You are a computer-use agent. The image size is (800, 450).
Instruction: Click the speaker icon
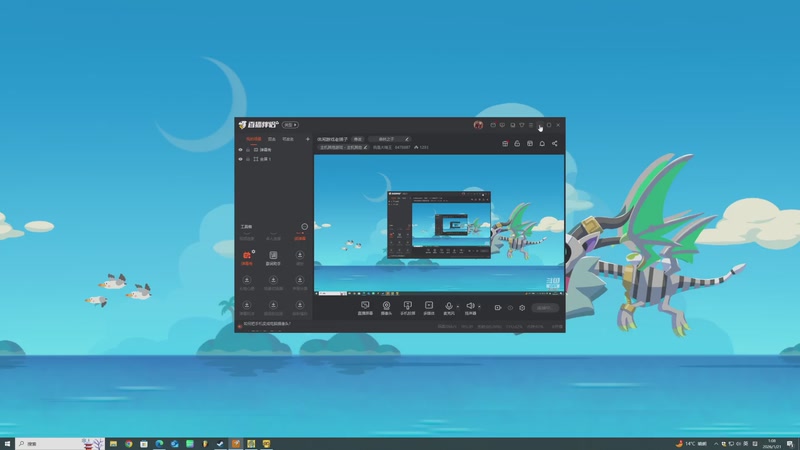[x=470, y=306]
